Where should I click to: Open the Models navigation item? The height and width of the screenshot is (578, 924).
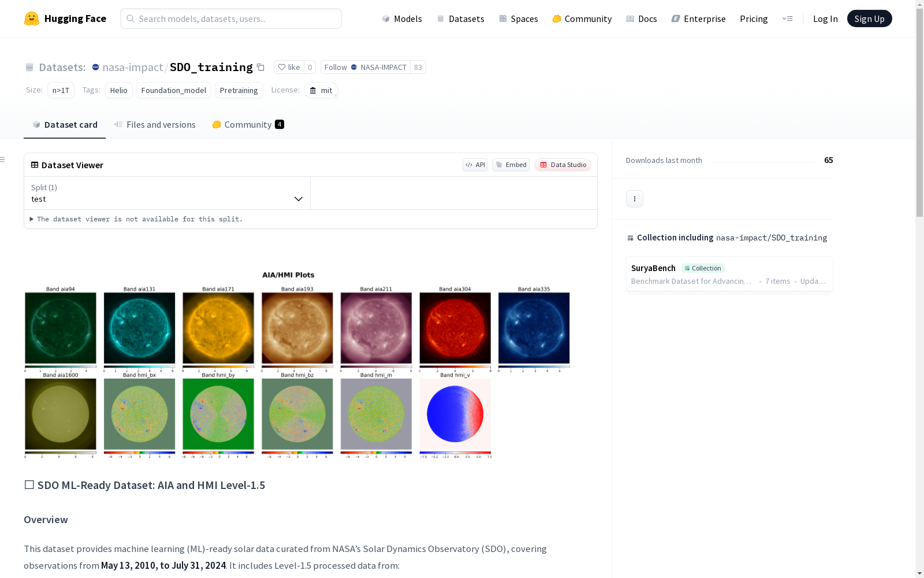pyautogui.click(x=402, y=18)
